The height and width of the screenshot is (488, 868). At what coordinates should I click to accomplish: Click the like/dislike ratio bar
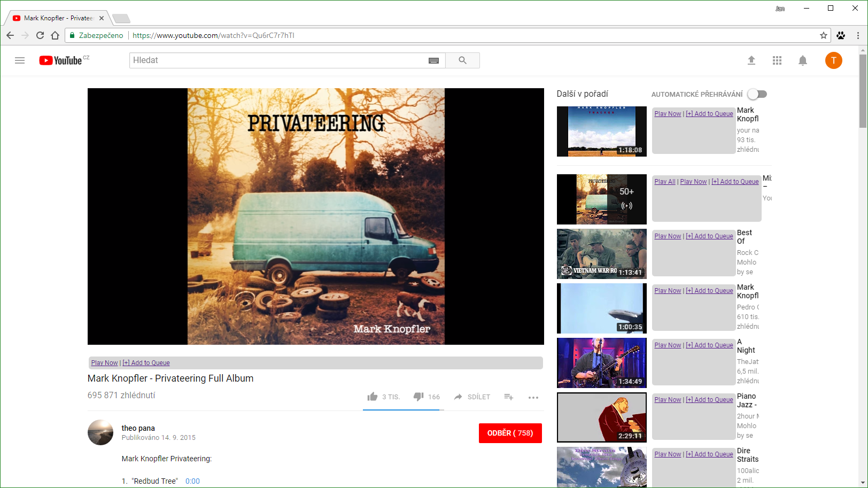pyautogui.click(x=403, y=410)
